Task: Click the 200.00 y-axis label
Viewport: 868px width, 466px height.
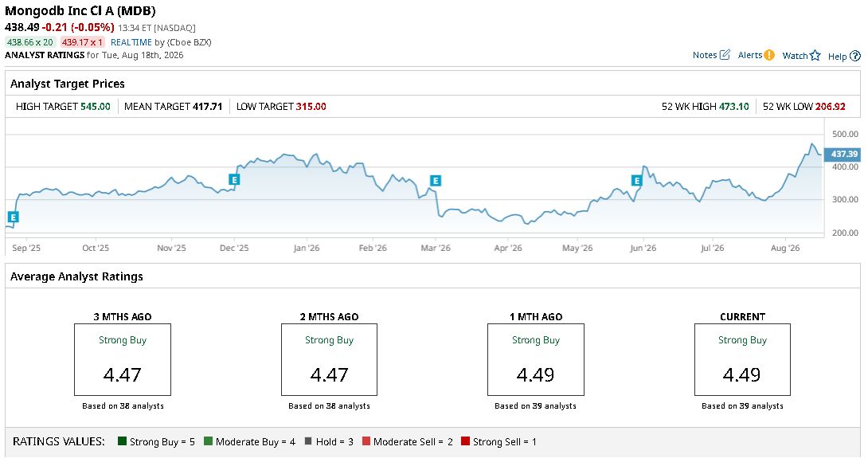Action: coord(845,233)
